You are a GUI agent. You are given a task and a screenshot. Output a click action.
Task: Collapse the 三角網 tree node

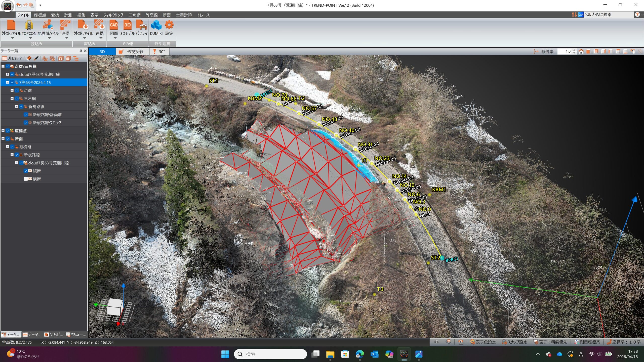tap(12, 99)
